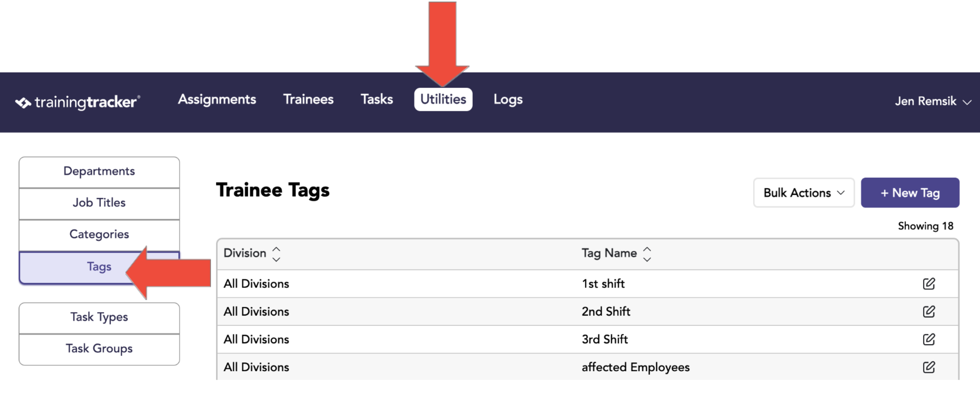
Task: Edit the affected Employees tag
Action: point(929,367)
